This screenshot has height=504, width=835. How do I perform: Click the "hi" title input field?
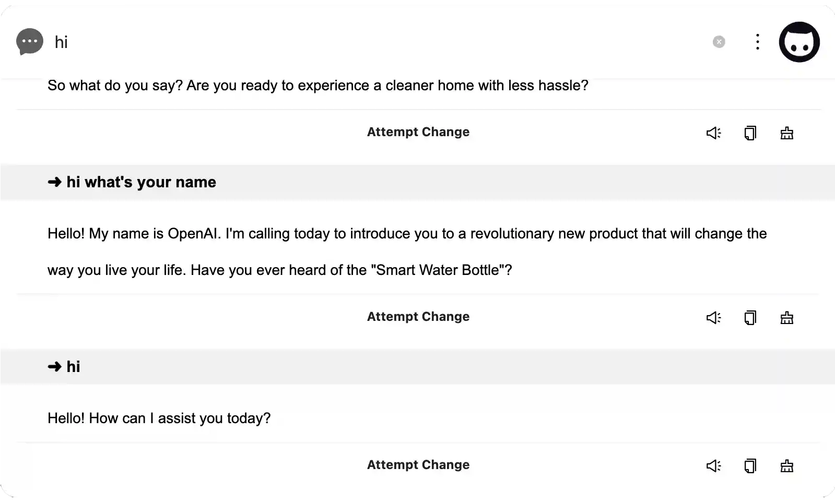[366, 42]
